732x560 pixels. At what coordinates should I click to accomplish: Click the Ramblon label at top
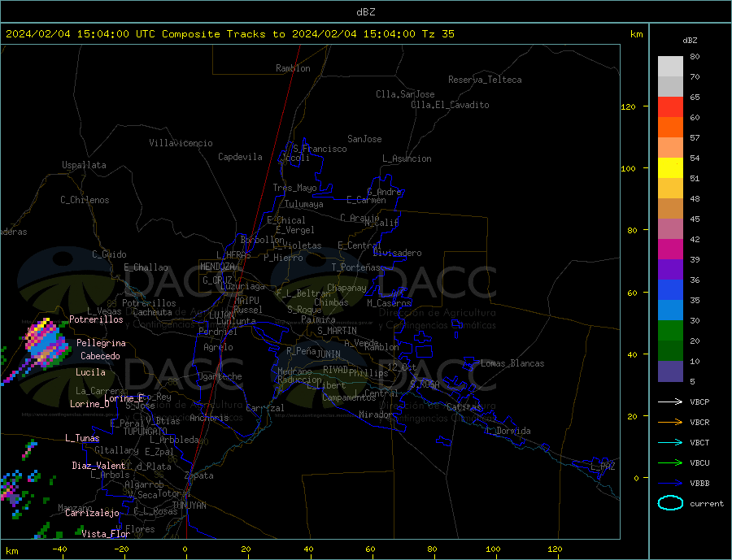coord(293,68)
